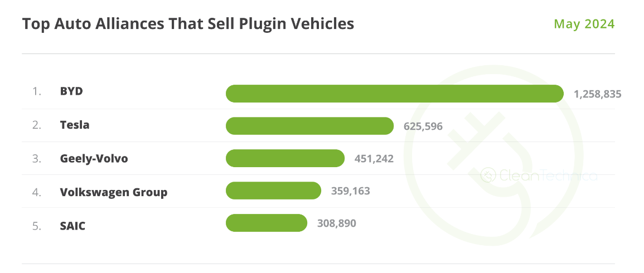This screenshot has width=644, height=273.
Task: Select the 308,890 value for SAIC
Action: coord(336,223)
